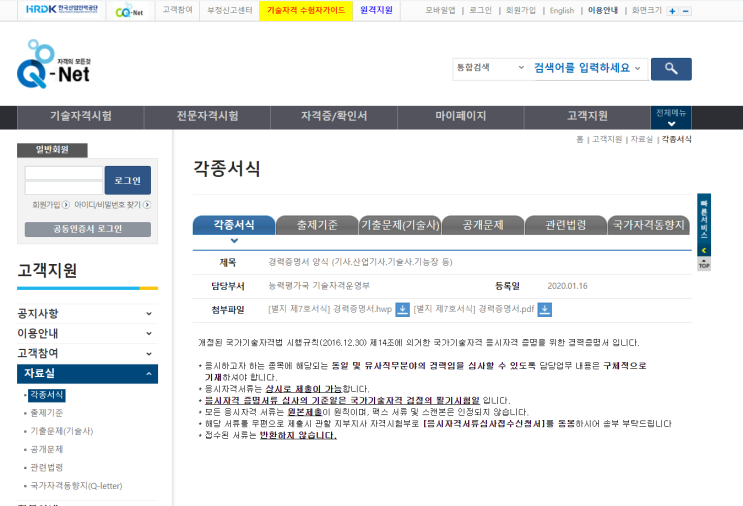This screenshot has width=743, height=506.
Task: Click the 회원가입 link under login box
Action: pyautogui.click(x=46, y=205)
